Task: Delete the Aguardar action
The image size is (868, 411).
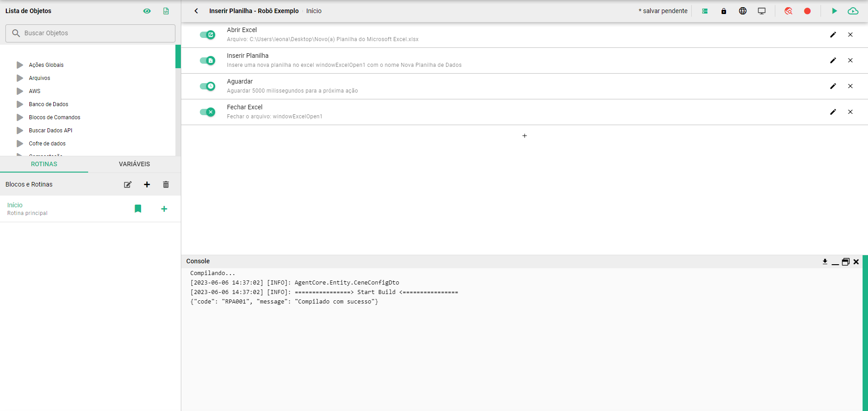Action: (x=850, y=86)
